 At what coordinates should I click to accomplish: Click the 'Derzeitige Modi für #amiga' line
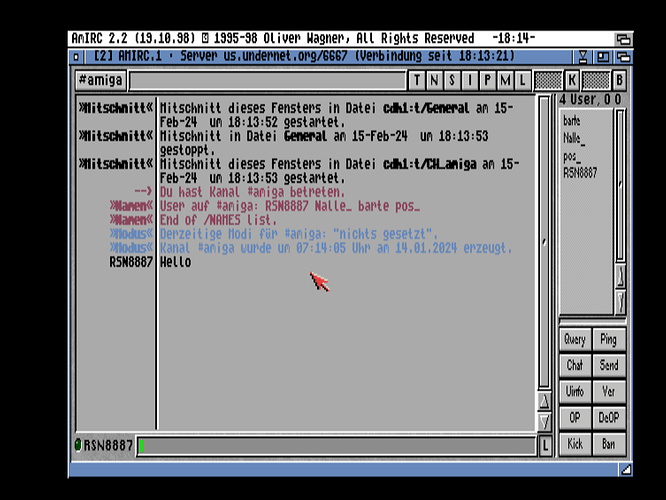coord(299,234)
